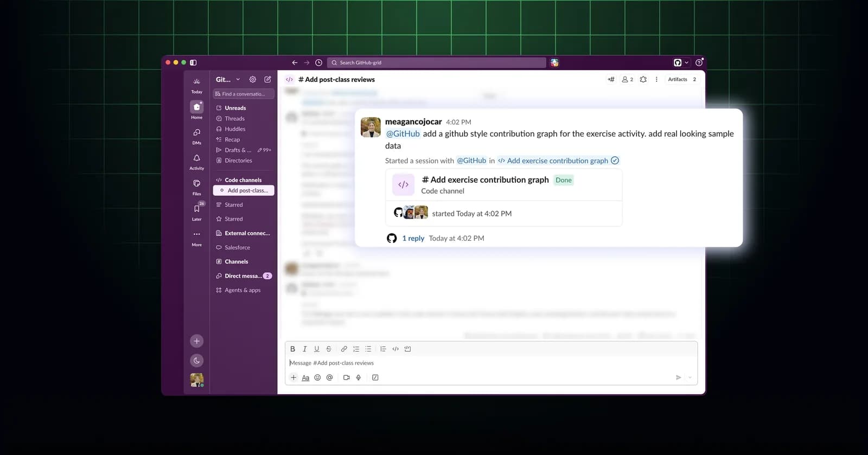Go back with the left arrow

(x=295, y=62)
